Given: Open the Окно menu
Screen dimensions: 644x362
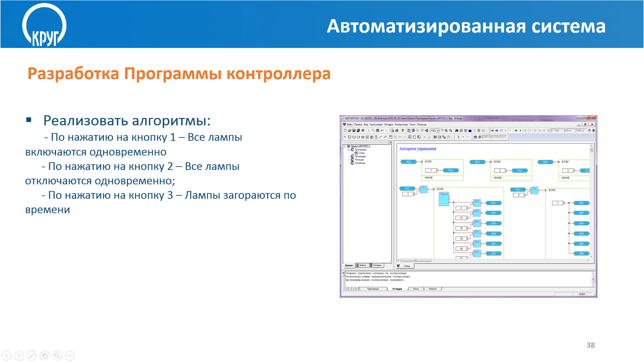Looking at the screenshot, I should (412, 124).
